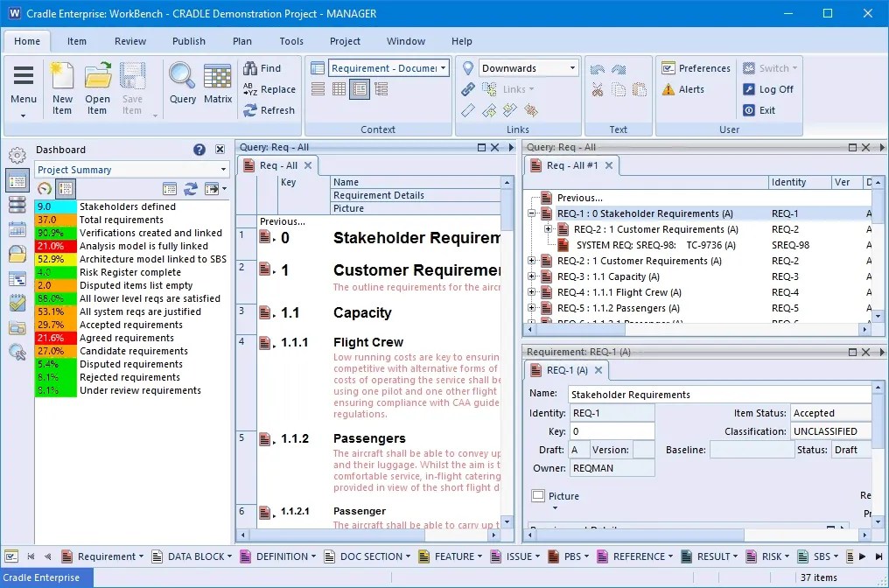Click the red bar beside Analysis model is fully linked
Image resolution: width=889 pixels, height=588 pixels.
pyautogui.click(x=55, y=247)
